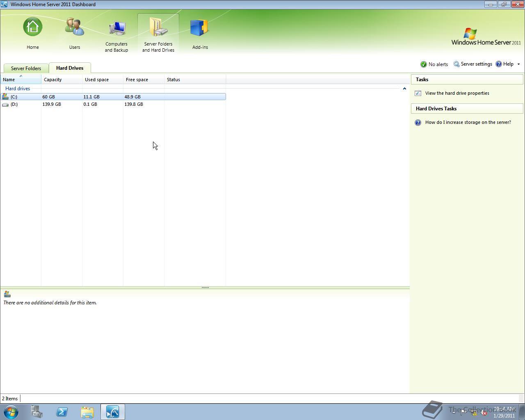Screen dimensions: 525x420
Task: Click the Server settings gear icon
Action: click(x=457, y=64)
